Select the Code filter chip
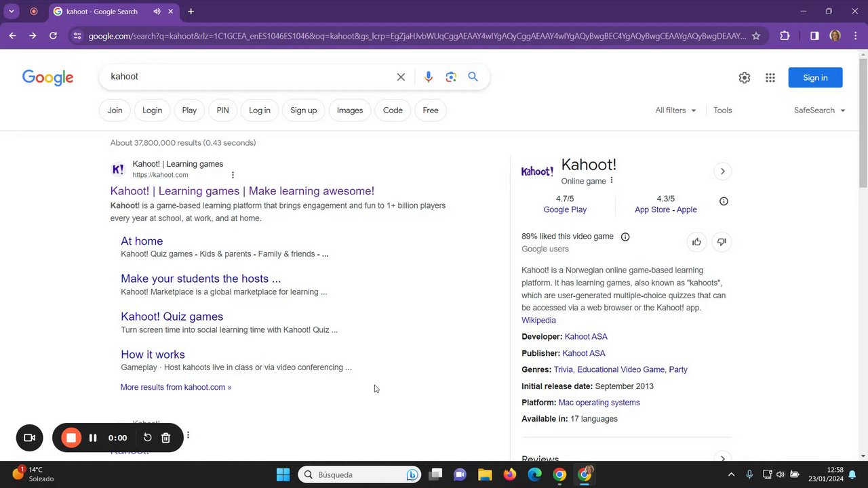 click(393, 110)
